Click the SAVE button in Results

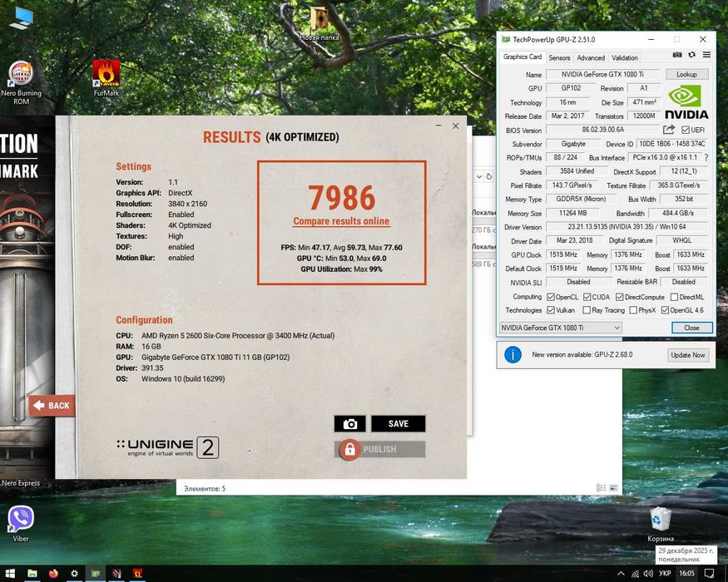(x=398, y=424)
